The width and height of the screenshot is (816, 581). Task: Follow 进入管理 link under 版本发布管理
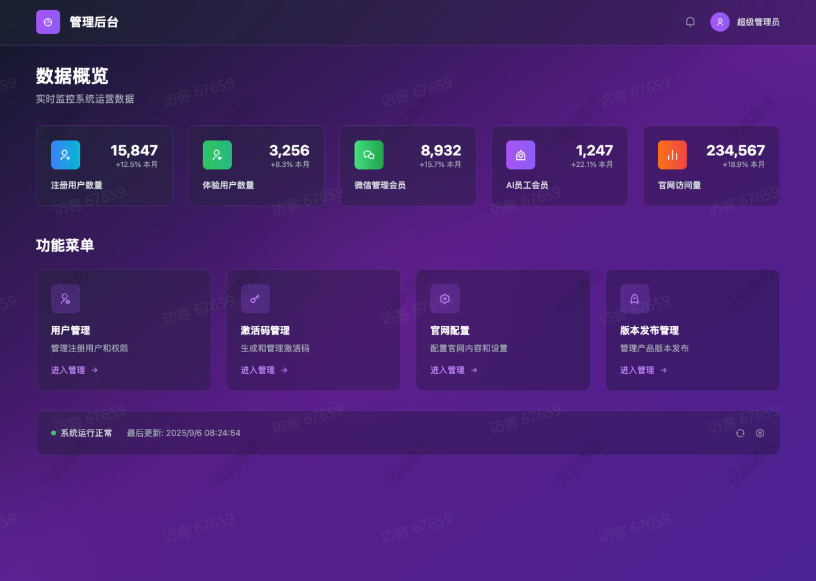643,370
